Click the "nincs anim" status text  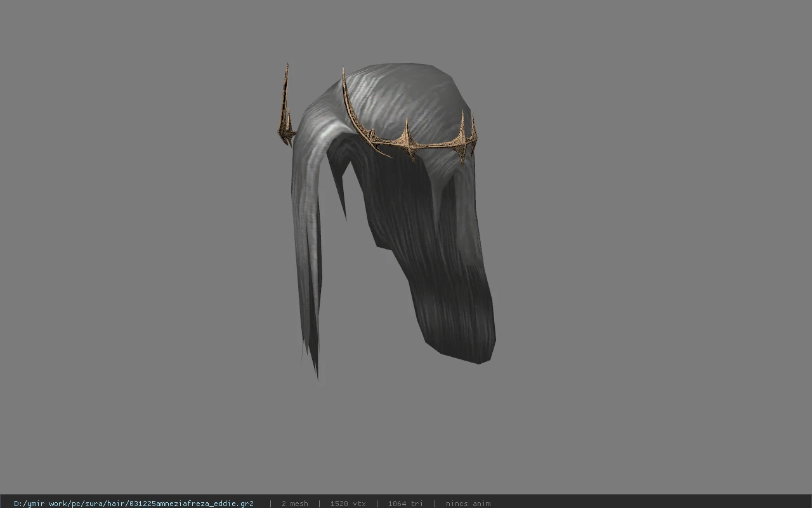(x=468, y=504)
